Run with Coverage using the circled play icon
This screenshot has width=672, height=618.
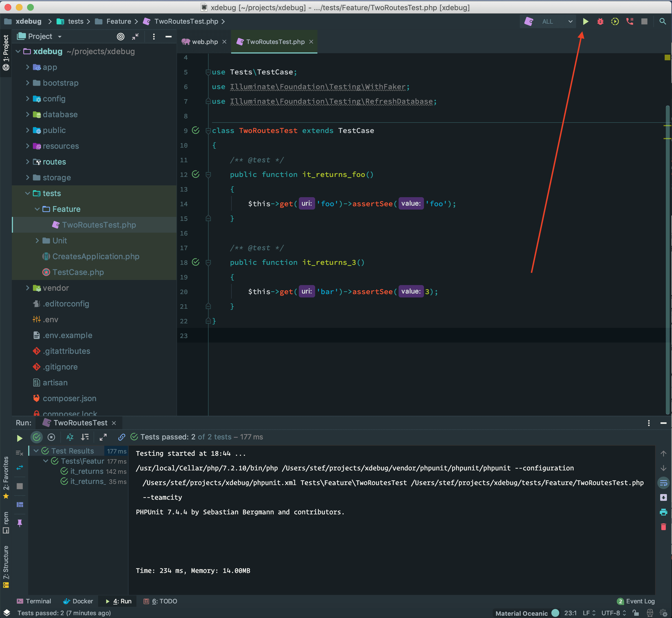pos(615,21)
